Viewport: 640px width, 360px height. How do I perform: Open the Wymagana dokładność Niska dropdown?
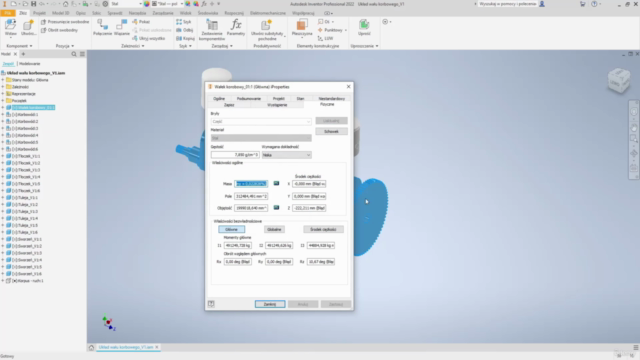(287, 155)
